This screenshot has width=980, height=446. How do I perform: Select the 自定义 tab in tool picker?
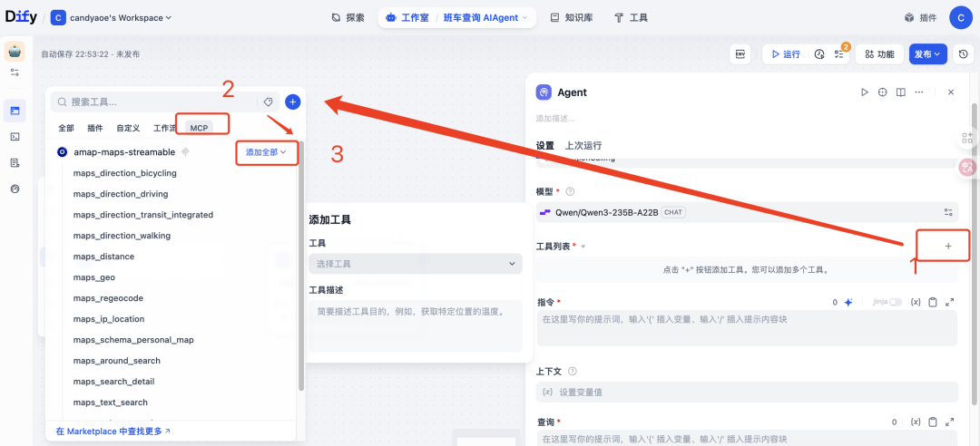tap(128, 128)
